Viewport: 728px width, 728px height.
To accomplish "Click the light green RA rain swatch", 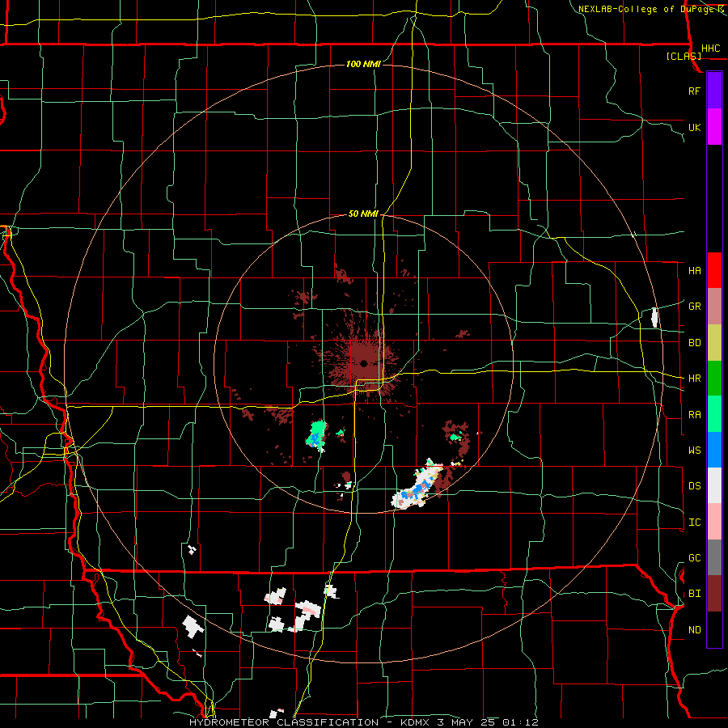I will 714,414.
